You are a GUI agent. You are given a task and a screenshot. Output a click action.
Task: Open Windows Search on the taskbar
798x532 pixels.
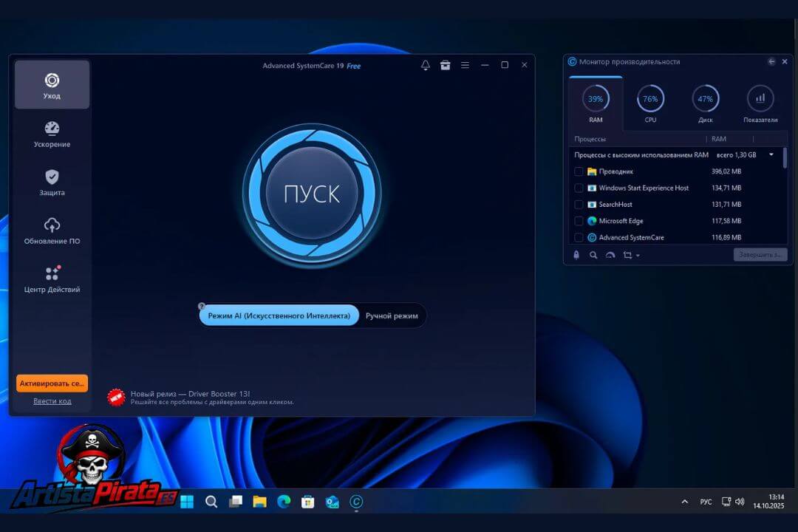(x=211, y=502)
